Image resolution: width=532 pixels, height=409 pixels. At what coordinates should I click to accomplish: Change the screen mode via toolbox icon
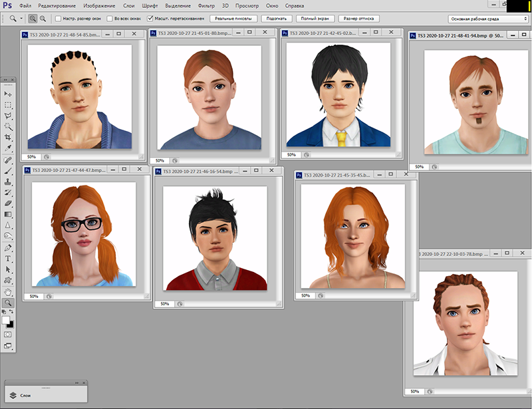pos(8,346)
